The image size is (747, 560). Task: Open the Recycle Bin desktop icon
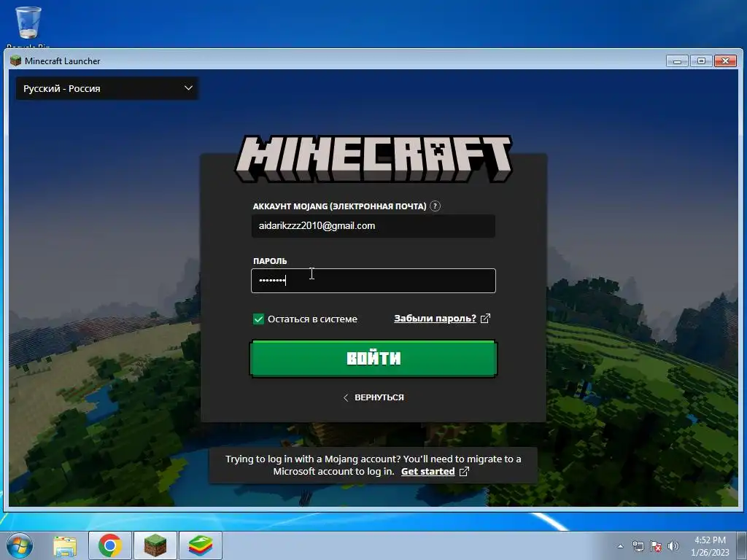pos(28,26)
